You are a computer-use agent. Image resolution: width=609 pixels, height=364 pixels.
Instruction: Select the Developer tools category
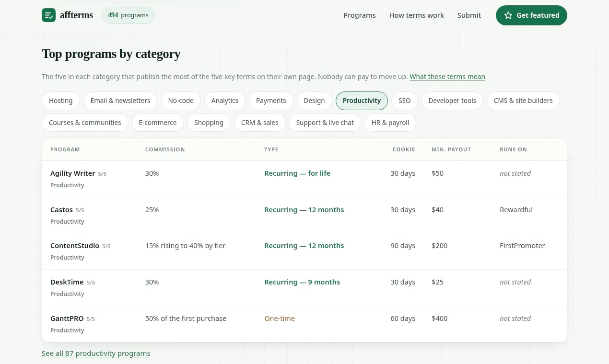coord(452,101)
